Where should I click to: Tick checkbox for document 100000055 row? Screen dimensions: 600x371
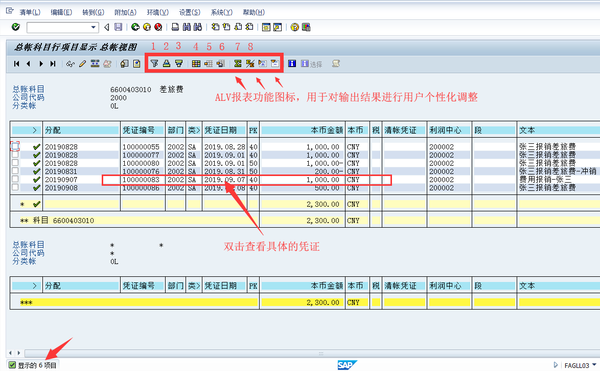pos(15,146)
